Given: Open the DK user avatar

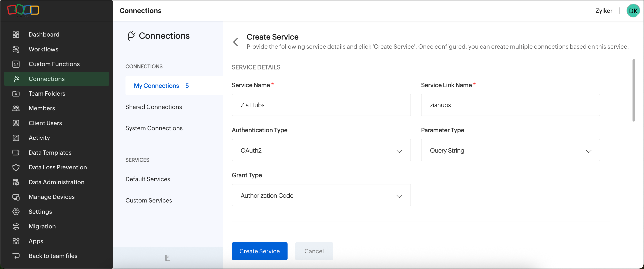Looking at the screenshot, I should click(633, 11).
